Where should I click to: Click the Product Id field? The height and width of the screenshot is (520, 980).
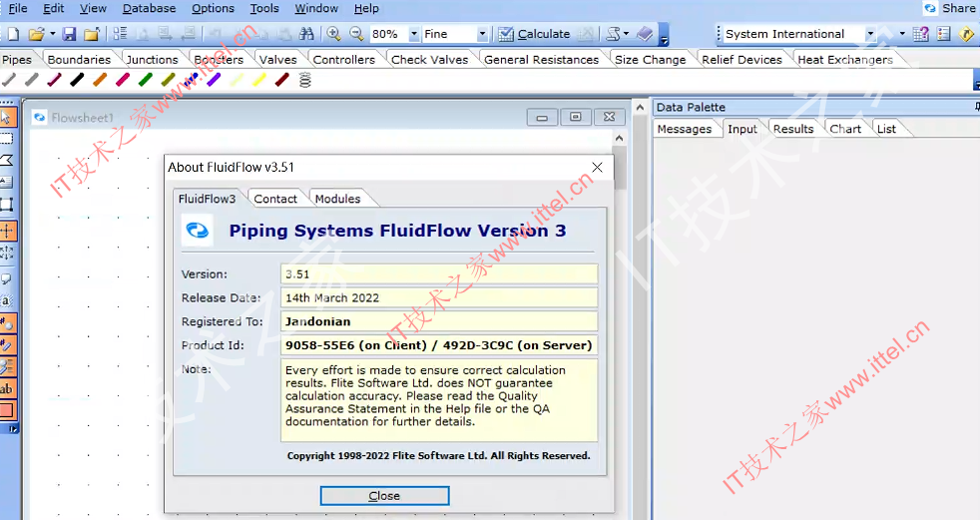[439, 345]
